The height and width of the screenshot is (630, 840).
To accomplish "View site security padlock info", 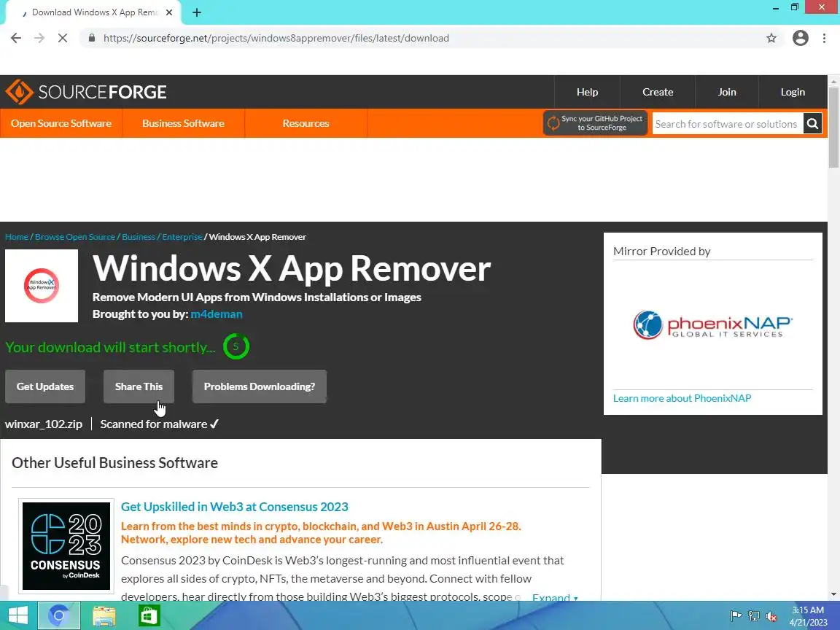I will [x=92, y=38].
